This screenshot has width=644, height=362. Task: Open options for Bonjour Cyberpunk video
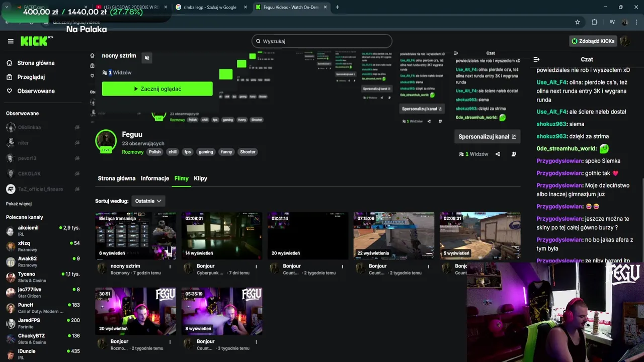tap(256, 266)
